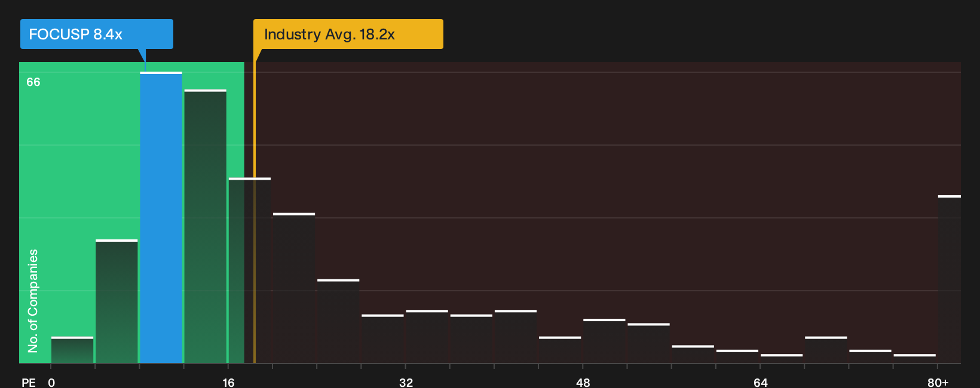Click the No. of Companies axis title
This screenshot has height=388, width=980.
click(33, 301)
